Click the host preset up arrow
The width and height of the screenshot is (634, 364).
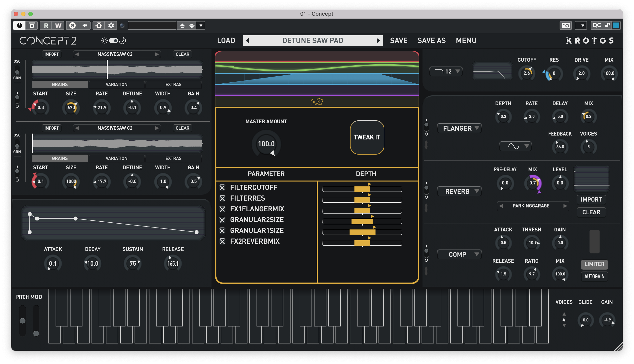pos(182,25)
